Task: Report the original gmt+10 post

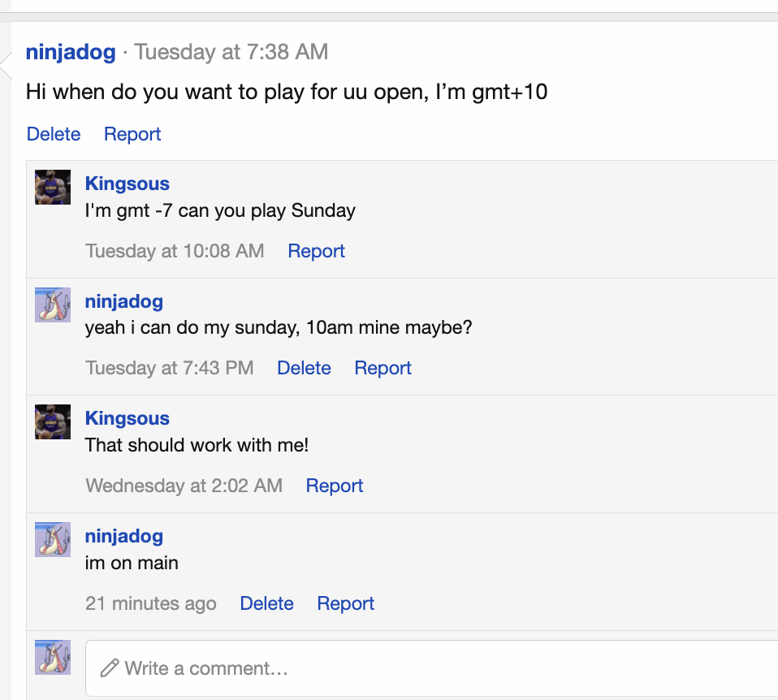Action: click(132, 133)
